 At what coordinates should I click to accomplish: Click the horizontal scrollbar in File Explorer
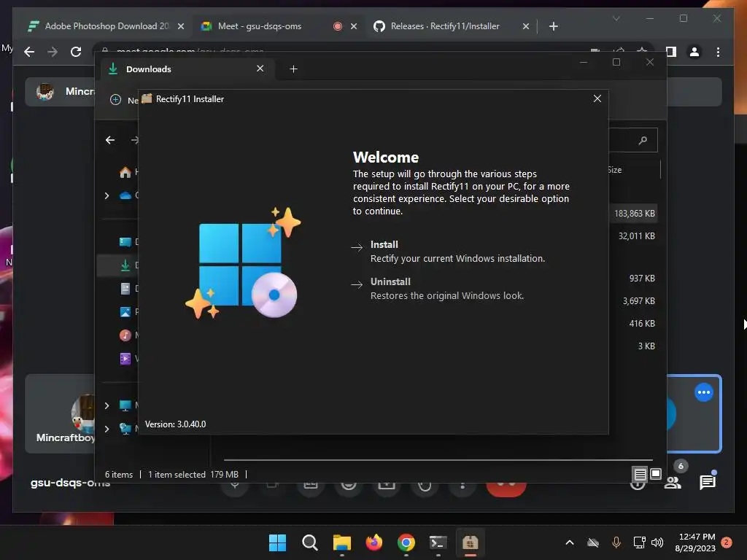pos(438,460)
